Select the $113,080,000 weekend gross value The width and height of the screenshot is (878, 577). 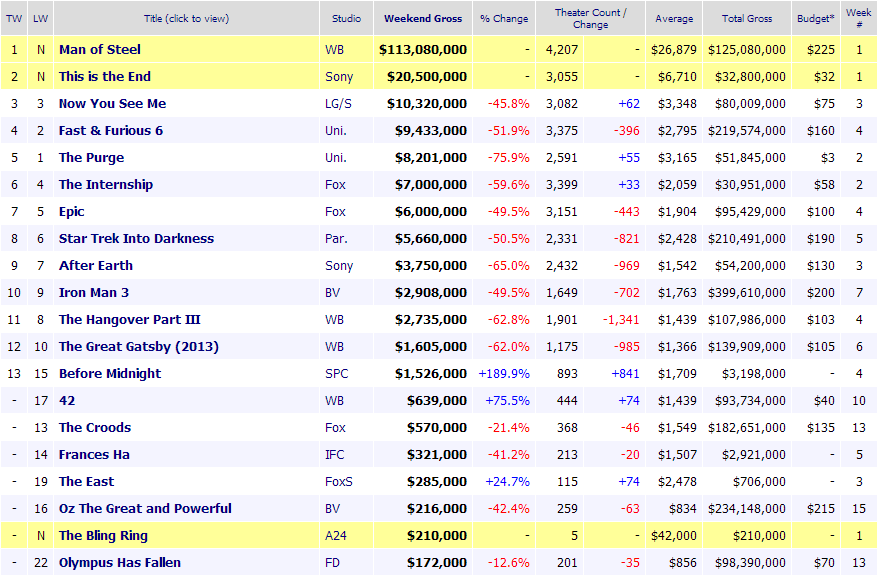423,50
